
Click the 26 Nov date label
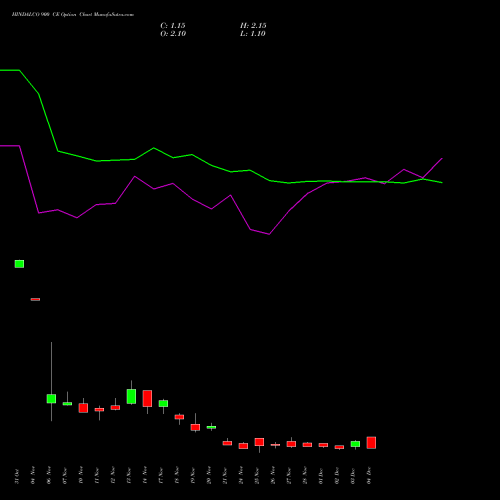point(273,476)
